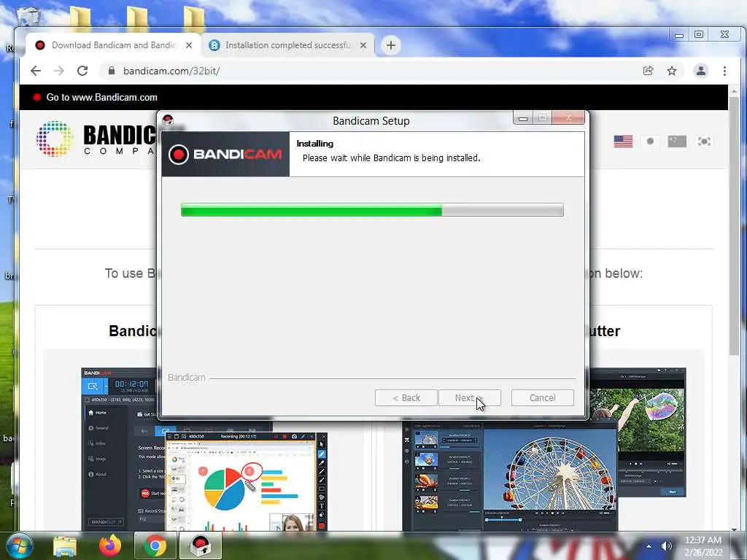Viewport: 747px width, 560px height.
Task: Minimize the Bandicam Setup dialog
Action: click(x=522, y=118)
